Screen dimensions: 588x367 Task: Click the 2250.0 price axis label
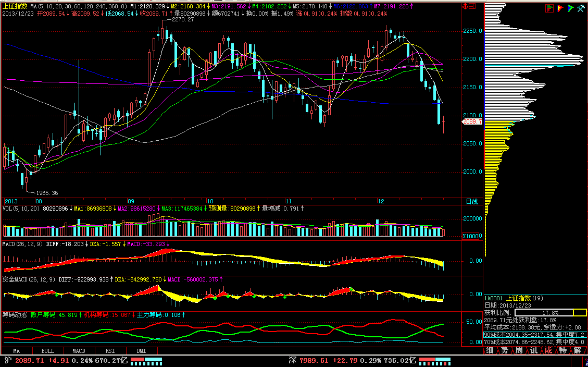(x=472, y=31)
